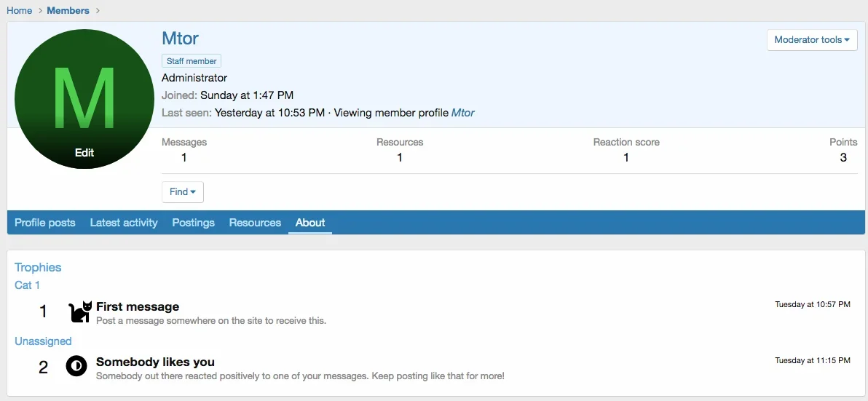The image size is (868, 401).
Task: Click the Trophies heading
Action: (38, 267)
